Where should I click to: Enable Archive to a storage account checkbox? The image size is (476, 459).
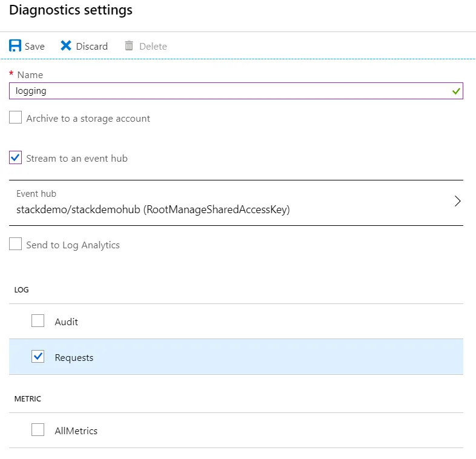pos(16,118)
